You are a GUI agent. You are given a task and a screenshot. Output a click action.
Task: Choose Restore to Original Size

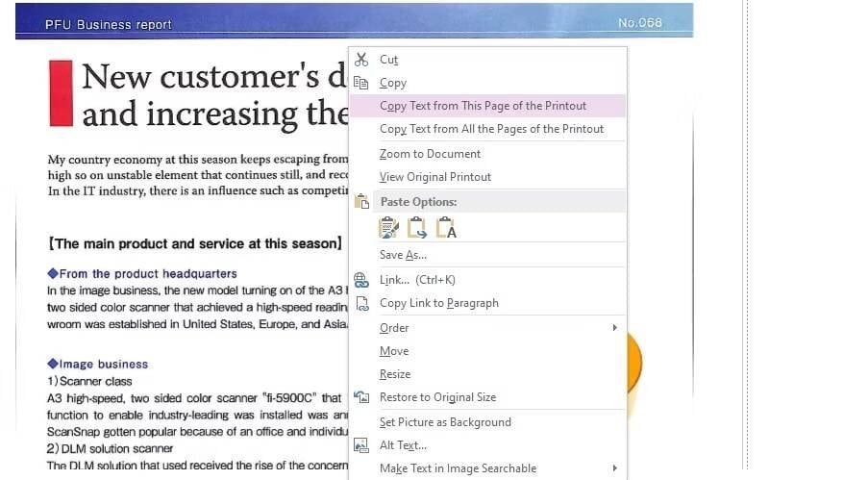click(487, 397)
